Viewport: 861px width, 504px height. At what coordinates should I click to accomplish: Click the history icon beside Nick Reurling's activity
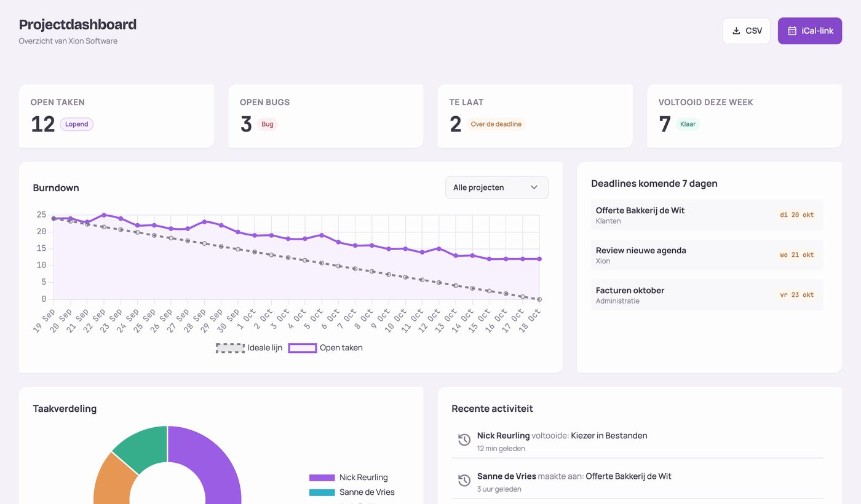pyautogui.click(x=464, y=440)
